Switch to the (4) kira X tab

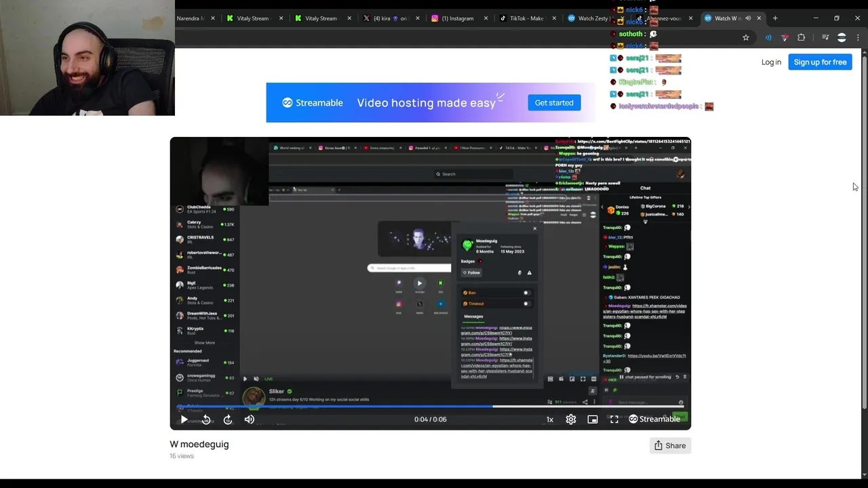[391, 18]
